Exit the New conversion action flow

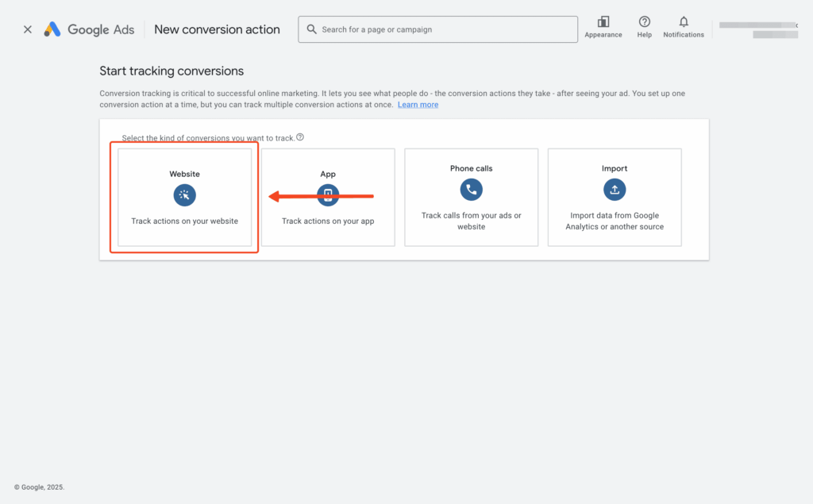27,29
